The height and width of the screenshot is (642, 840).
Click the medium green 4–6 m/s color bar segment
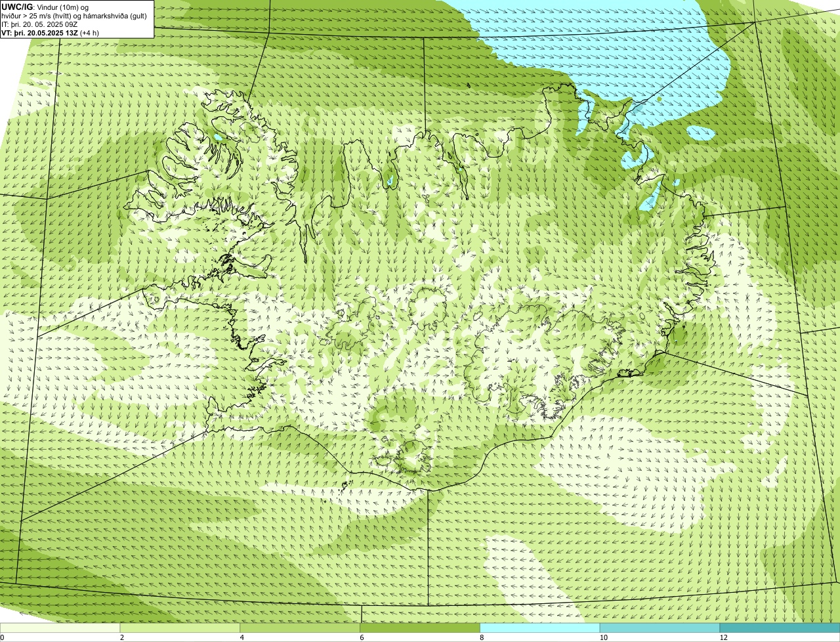[301, 628]
